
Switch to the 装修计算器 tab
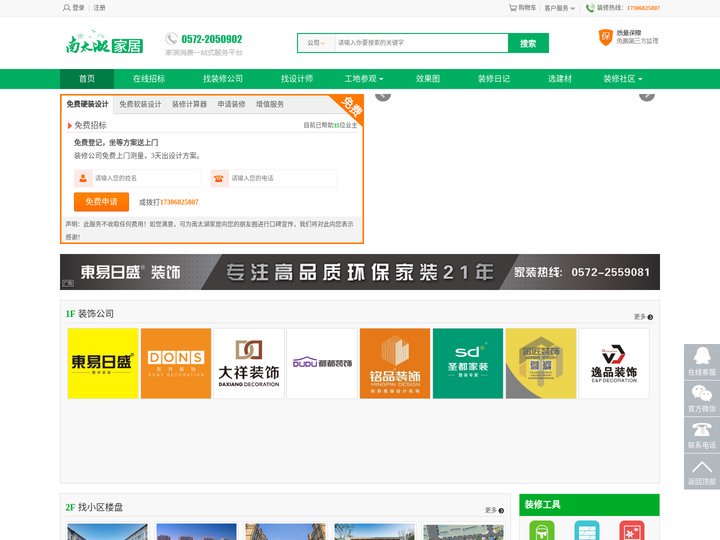click(x=189, y=104)
